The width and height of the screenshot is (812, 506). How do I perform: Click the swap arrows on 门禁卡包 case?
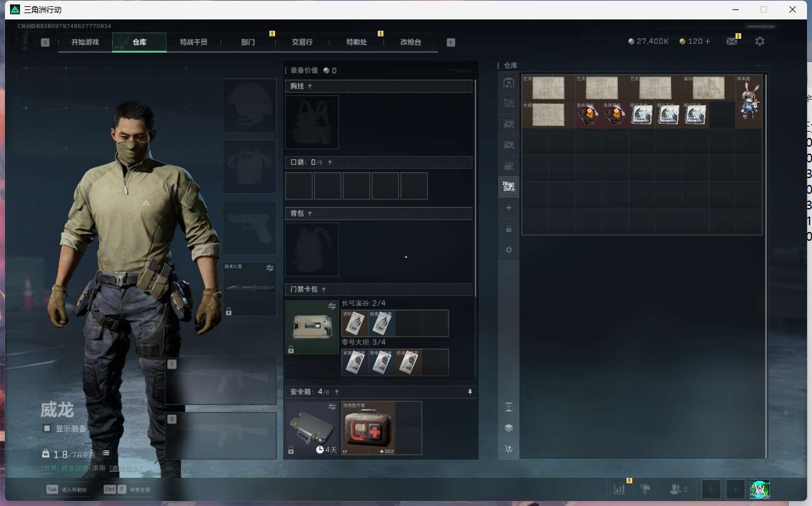point(332,306)
